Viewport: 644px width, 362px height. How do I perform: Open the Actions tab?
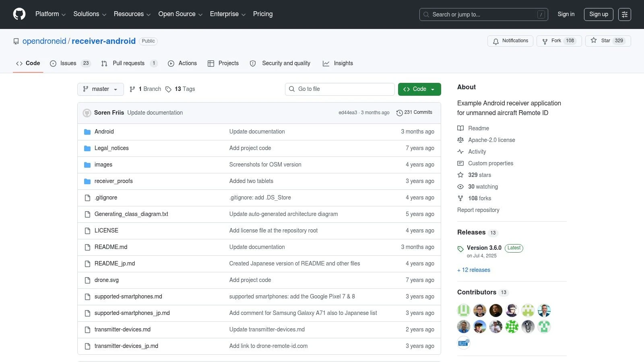tap(182, 64)
